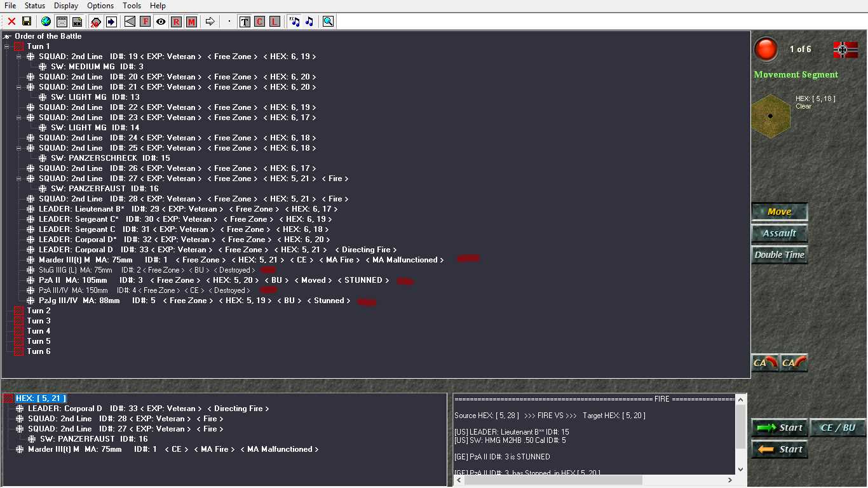Toggle the red F toolbar button
The width and height of the screenshot is (868, 488).
point(146,22)
